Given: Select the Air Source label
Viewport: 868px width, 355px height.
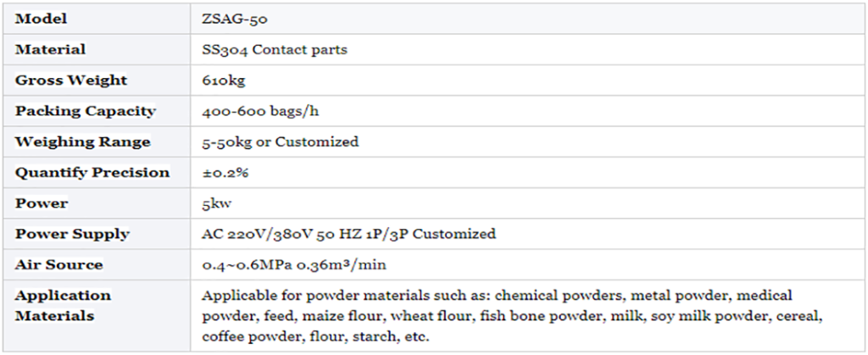Looking at the screenshot, I should pyautogui.click(x=58, y=264).
